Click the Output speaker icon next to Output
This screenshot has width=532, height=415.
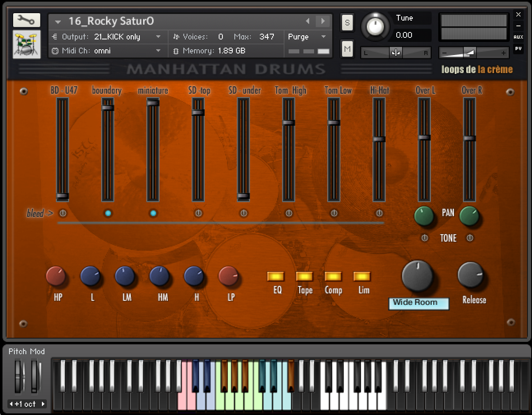pyautogui.click(x=56, y=37)
